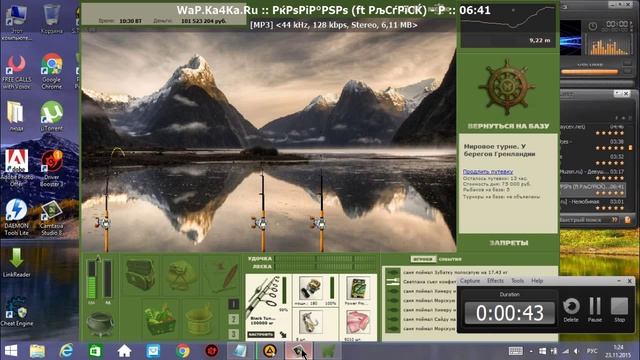Image resolution: width=640 pixels, height=360 pixels.
Task: Click the 0:00:43 duration display
Action: point(510,313)
